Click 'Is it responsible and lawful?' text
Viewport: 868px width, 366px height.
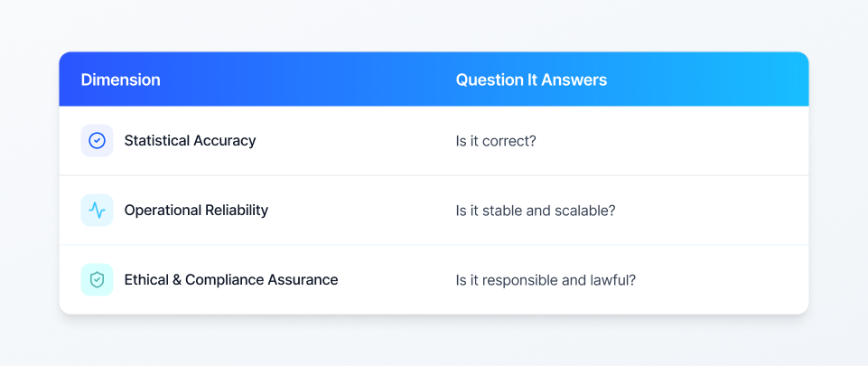(x=546, y=280)
